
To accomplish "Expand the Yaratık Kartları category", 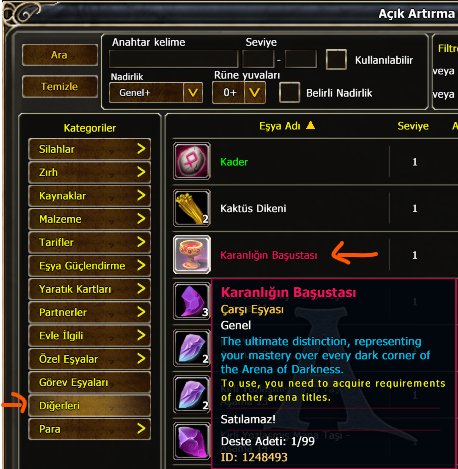I will coord(89,289).
